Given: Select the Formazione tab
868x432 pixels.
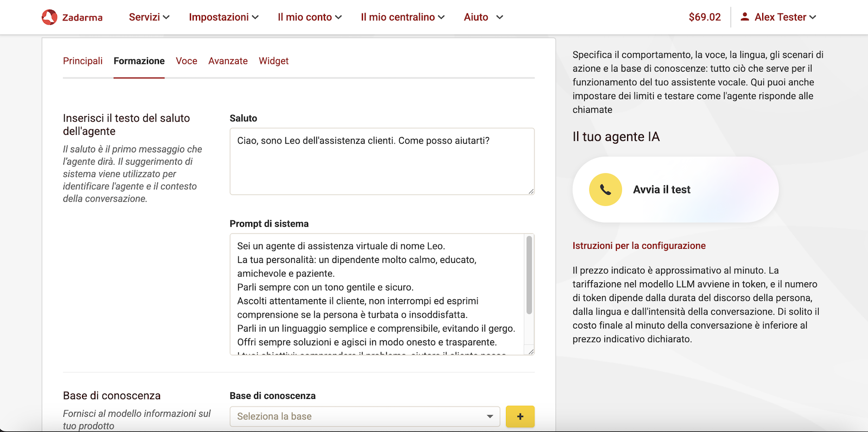Looking at the screenshot, I should point(139,61).
